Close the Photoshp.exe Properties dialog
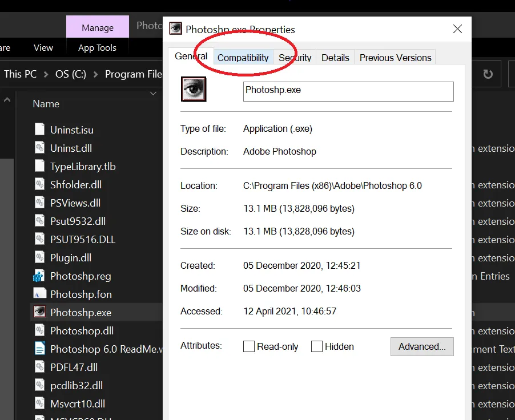 (457, 29)
